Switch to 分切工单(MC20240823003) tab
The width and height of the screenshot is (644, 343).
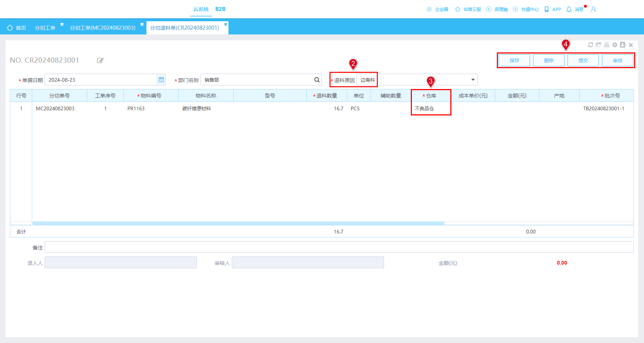(x=103, y=28)
